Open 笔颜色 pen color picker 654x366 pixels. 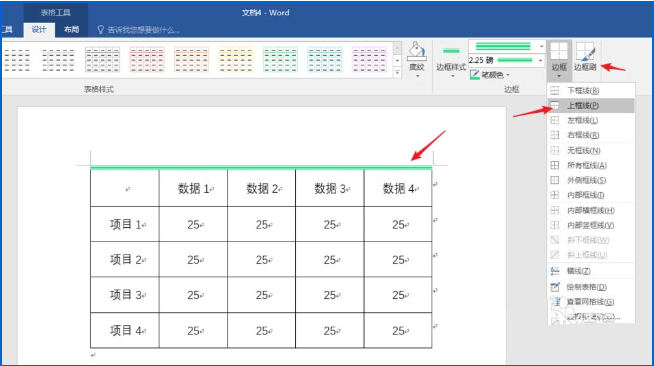tap(490, 75)
